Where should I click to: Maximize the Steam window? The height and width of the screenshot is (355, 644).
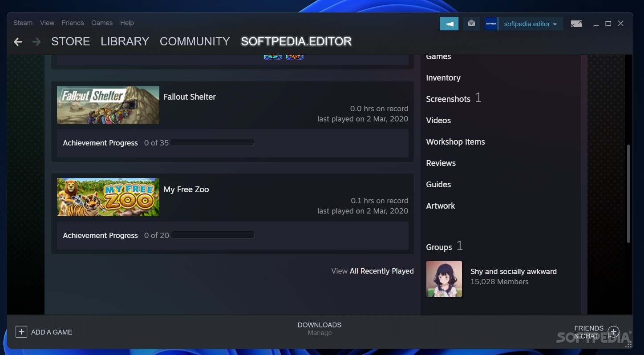pos(608,24)
